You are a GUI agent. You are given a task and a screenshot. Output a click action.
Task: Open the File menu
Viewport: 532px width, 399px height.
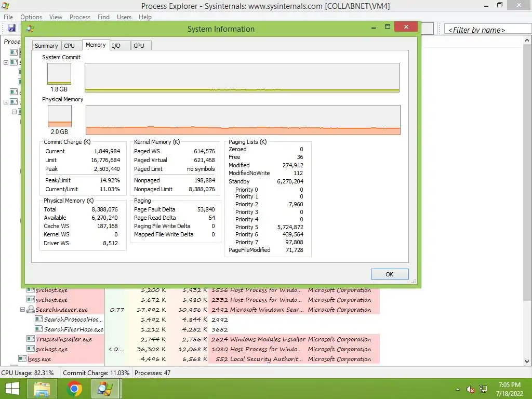pyautogui.click(x=8, y=17)
